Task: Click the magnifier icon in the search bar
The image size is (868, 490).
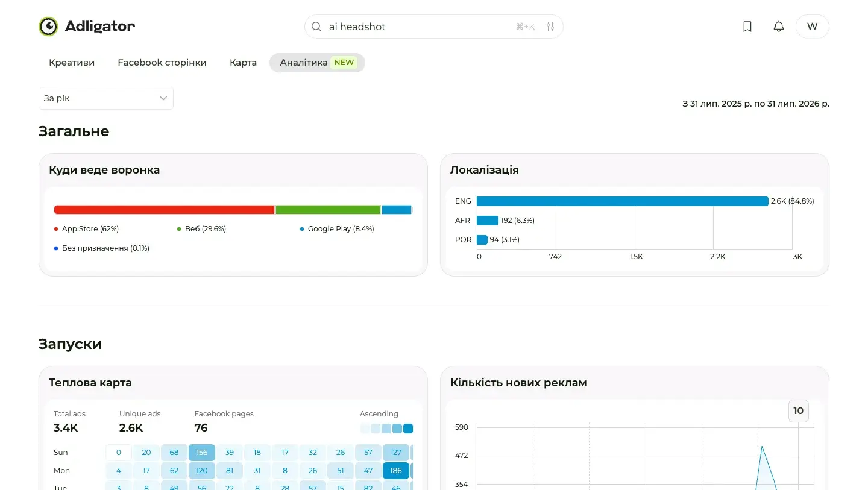Action: click(x=316, y=27)
